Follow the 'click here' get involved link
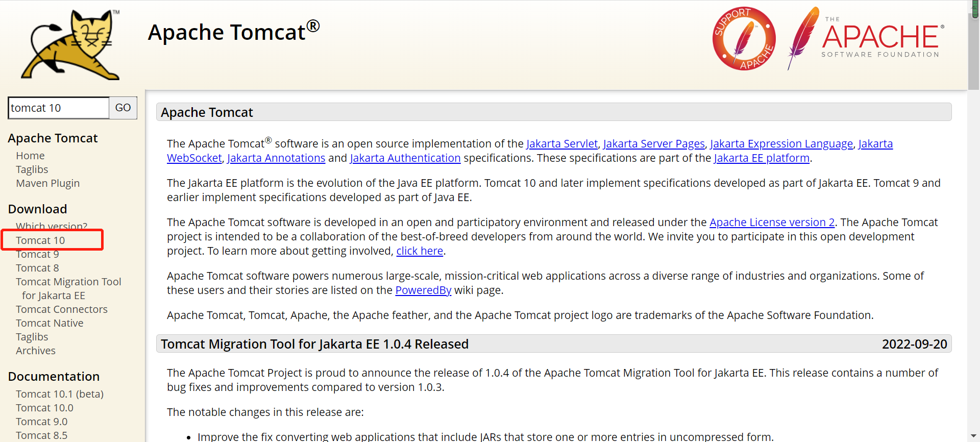 coord(420,251)
